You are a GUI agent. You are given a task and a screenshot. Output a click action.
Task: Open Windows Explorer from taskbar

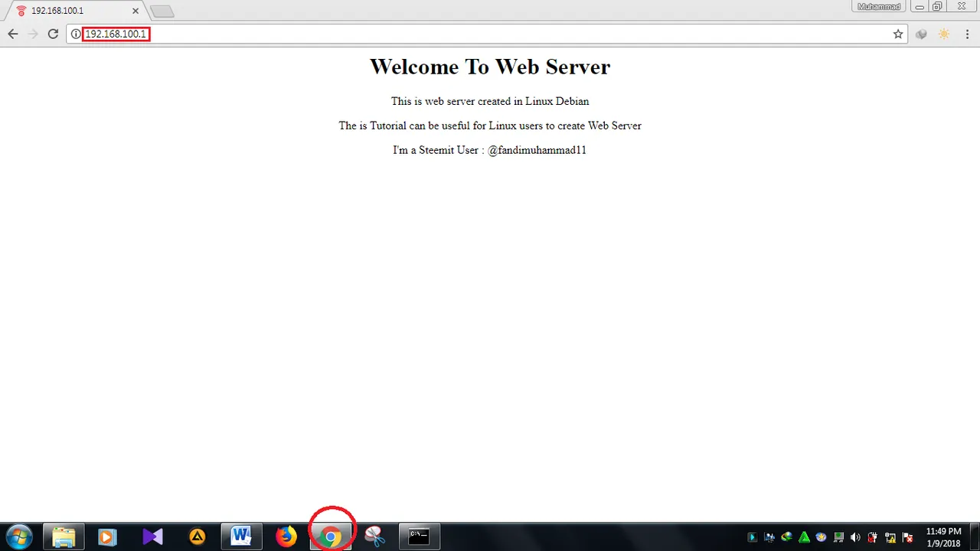click(64, 536)
